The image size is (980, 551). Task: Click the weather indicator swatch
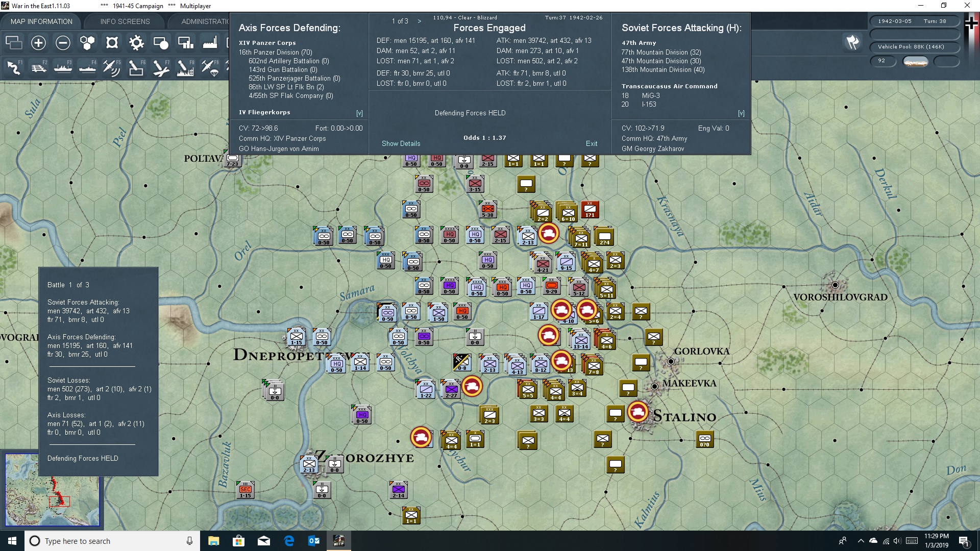coord(916,61)
